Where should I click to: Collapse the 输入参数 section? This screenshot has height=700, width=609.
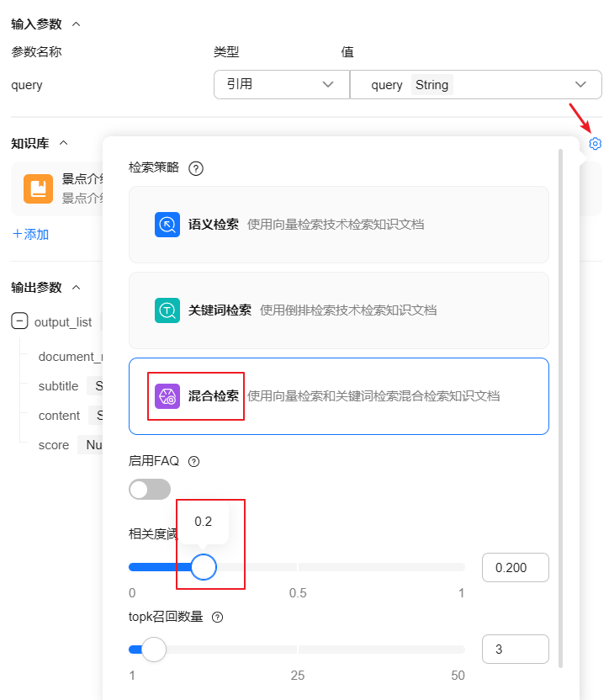coord(77,24)
